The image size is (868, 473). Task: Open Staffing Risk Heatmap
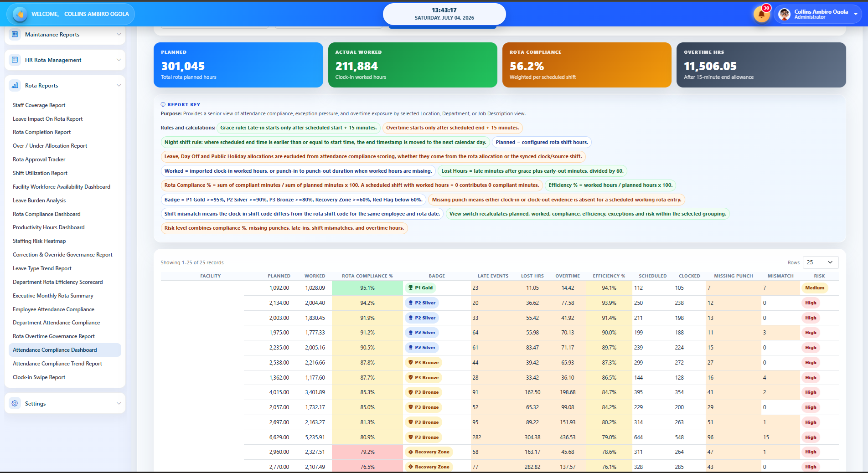[x=39, y=241]
